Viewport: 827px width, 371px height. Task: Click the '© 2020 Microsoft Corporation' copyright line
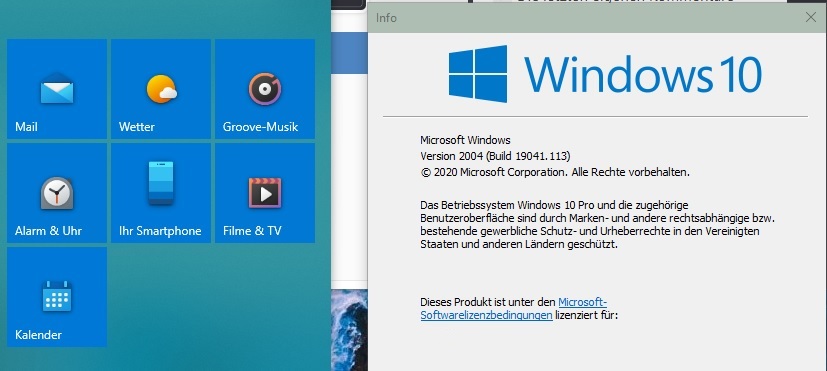coord(555,172)
